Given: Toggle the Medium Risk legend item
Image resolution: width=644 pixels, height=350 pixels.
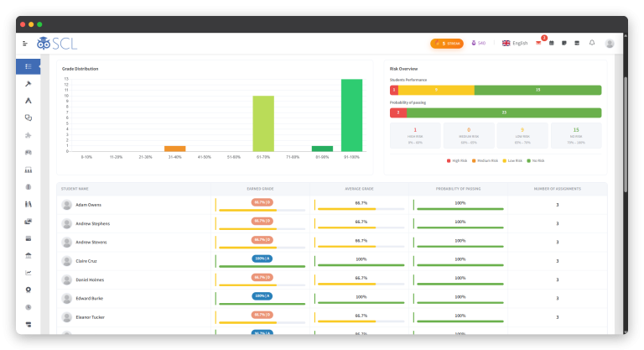Looking at the screenshot, I should click(485, 161).
